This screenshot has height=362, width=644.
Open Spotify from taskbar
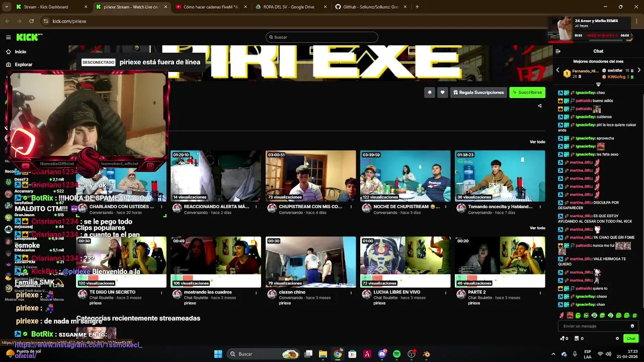point(397,354)
